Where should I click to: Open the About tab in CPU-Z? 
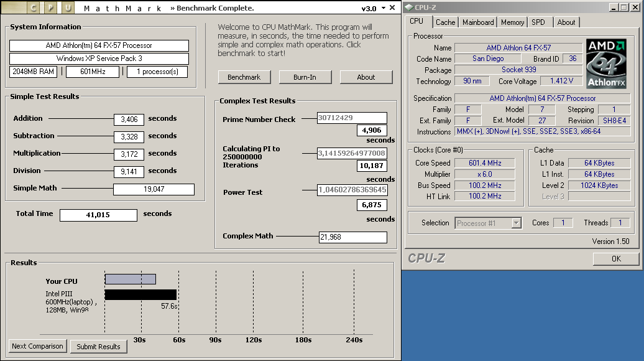point(566,22)
